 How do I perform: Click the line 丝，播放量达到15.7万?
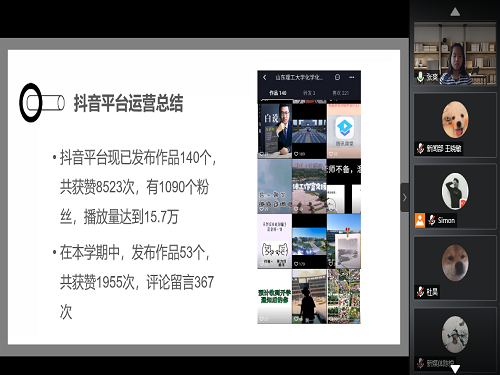point(119,217)
